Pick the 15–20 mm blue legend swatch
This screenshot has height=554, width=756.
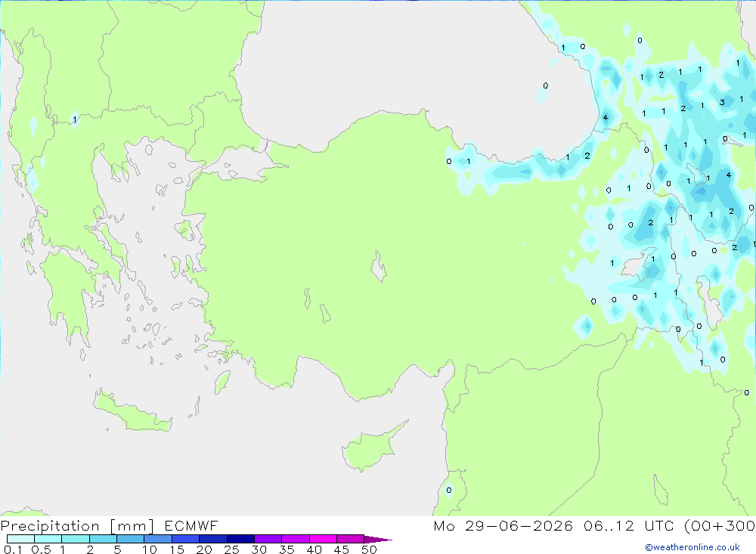click(x=185, y=539)
